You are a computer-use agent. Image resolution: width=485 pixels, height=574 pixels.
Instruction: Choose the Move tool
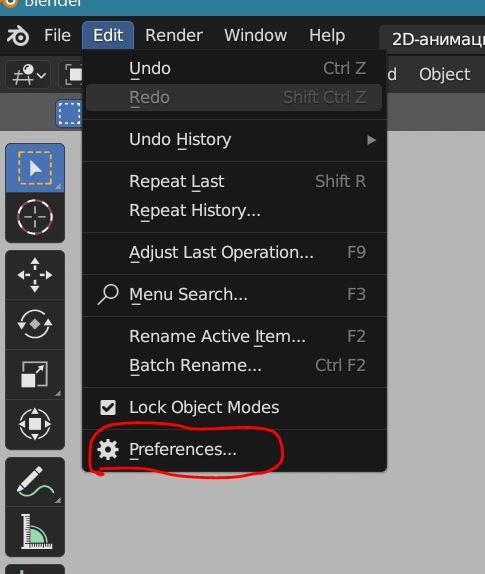click(x=35, y=275)
